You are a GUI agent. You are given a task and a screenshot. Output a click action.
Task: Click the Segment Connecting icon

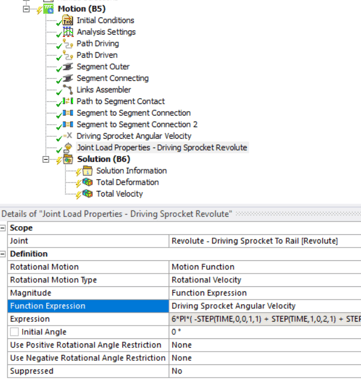[68, 78]
